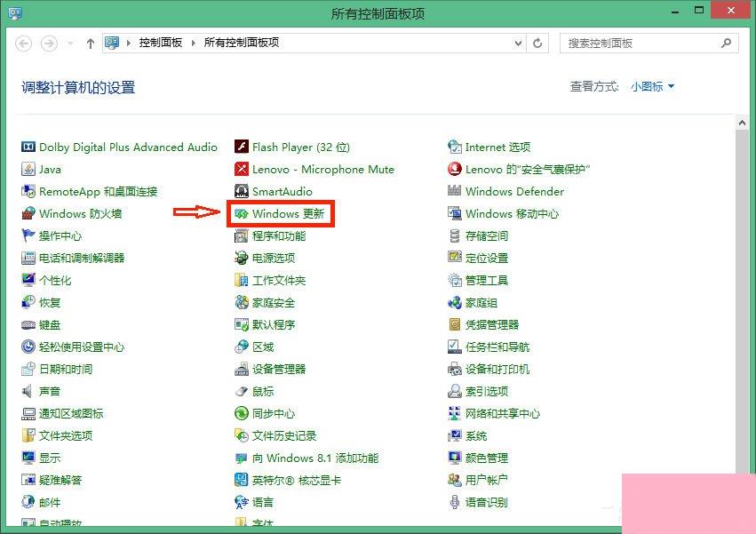
Task: Open the 同步中心 green icon
Action: coord(242,413)
